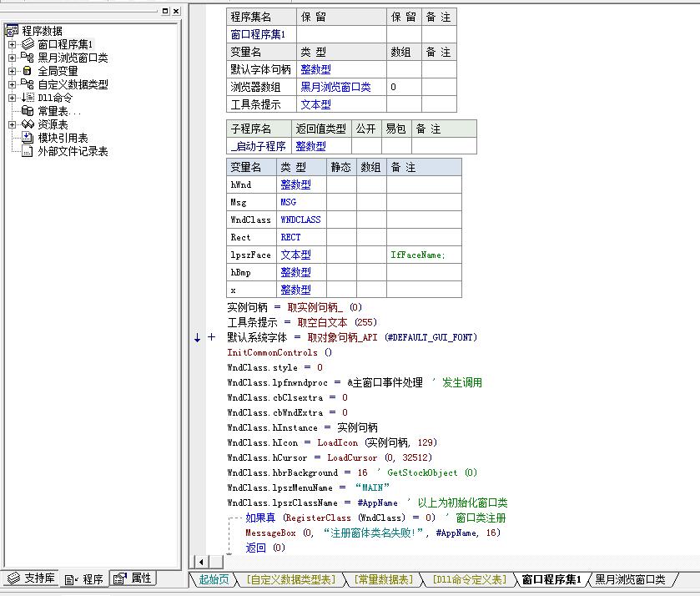700x596 pixels.
Task: Click the 自定义数据类型 tree node icon
Action: coord(28,84)
